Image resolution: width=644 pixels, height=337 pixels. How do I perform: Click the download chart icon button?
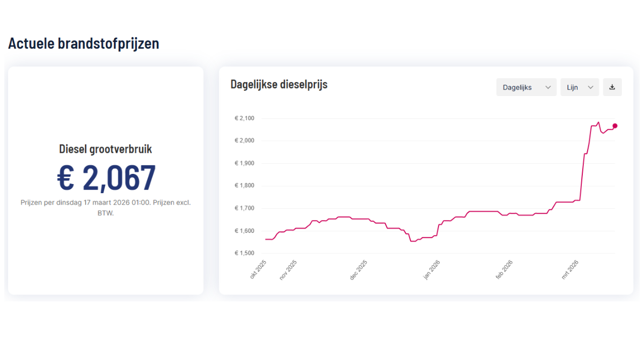[x=612, y=87]
